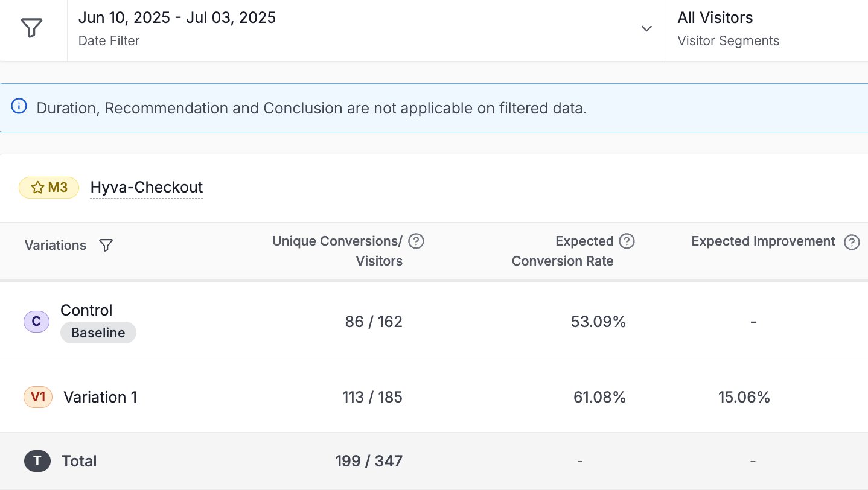Click the Visitor Segments label
Screen dimensions: 868x490
coord(728,41)
